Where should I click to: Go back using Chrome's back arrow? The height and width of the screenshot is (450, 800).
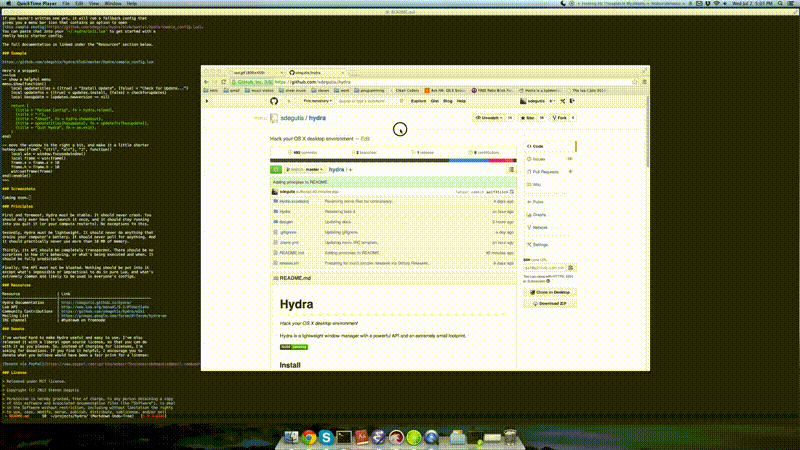[x=206, y=82]
